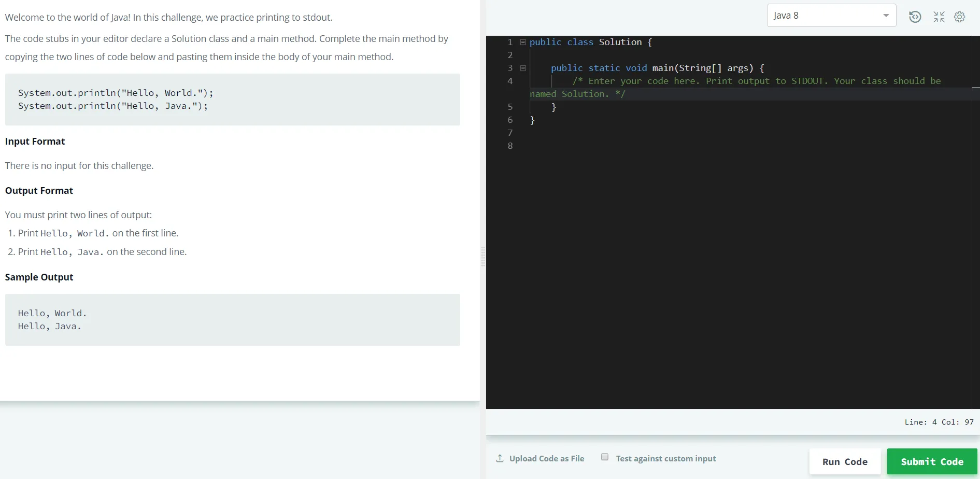
Task: Click line number 1 in the gutter
Action: pos(510,41)
